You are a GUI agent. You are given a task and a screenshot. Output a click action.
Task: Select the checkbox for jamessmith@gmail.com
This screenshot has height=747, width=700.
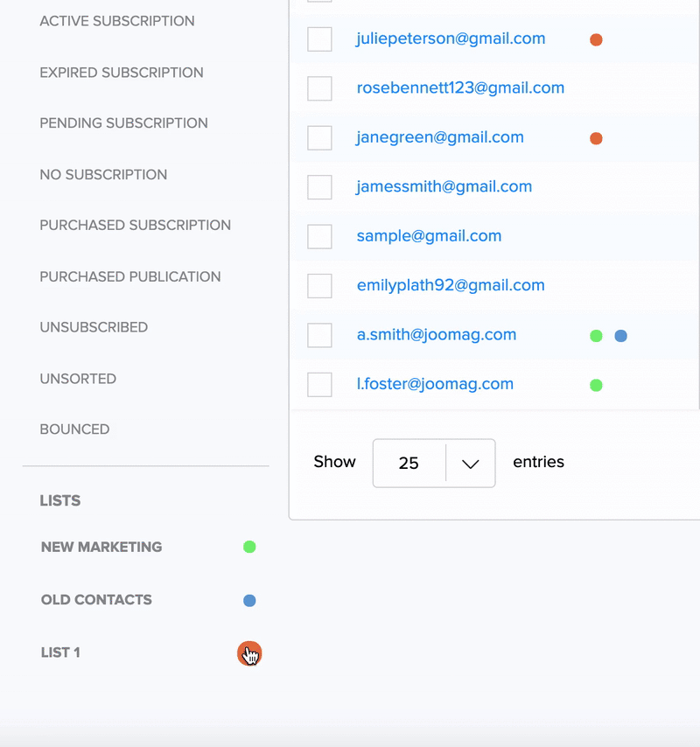319,187
